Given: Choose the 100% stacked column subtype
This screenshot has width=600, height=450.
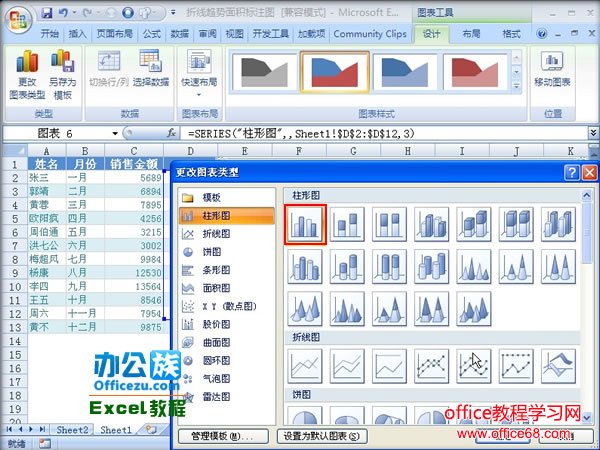Looking at the screenshot, I should pos(389,224).
